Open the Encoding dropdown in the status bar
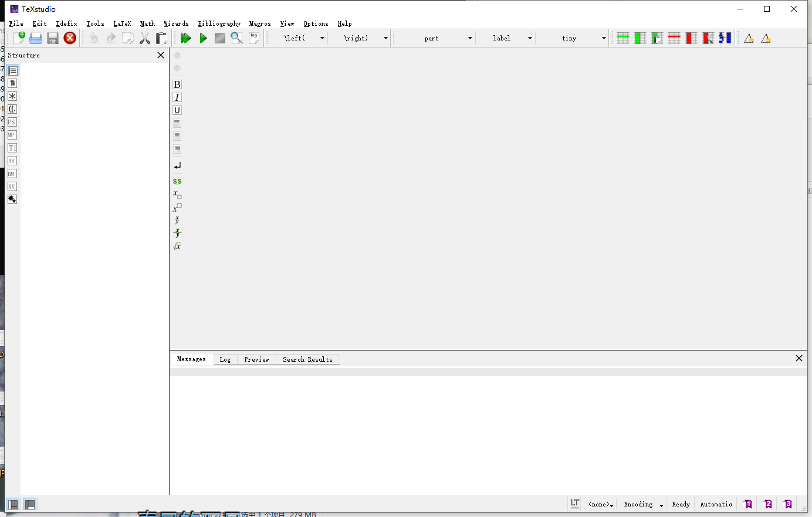 click(x=643, y=504)
